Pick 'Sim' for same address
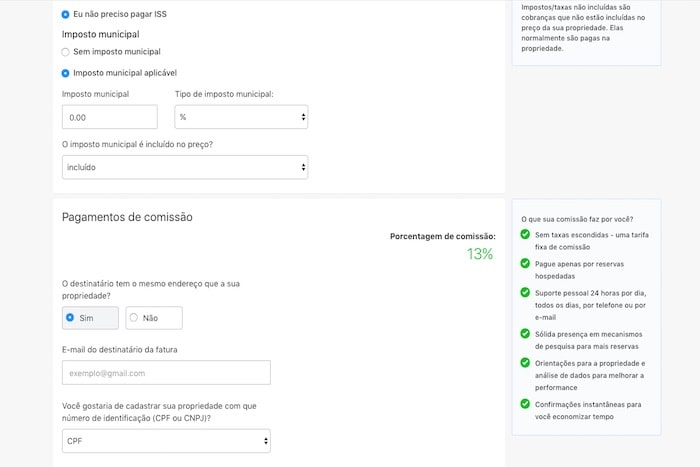This screenshot has width=700, height=467. (x=90, y=318)
